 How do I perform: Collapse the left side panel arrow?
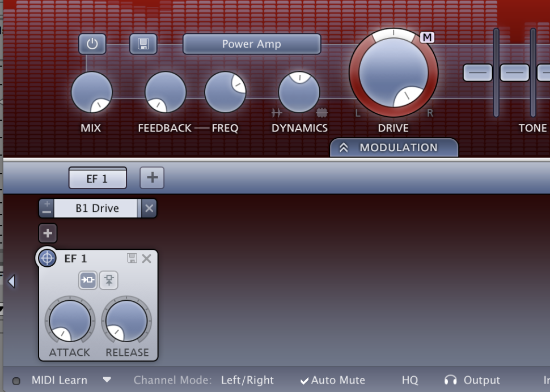click(x=11, y=280)
